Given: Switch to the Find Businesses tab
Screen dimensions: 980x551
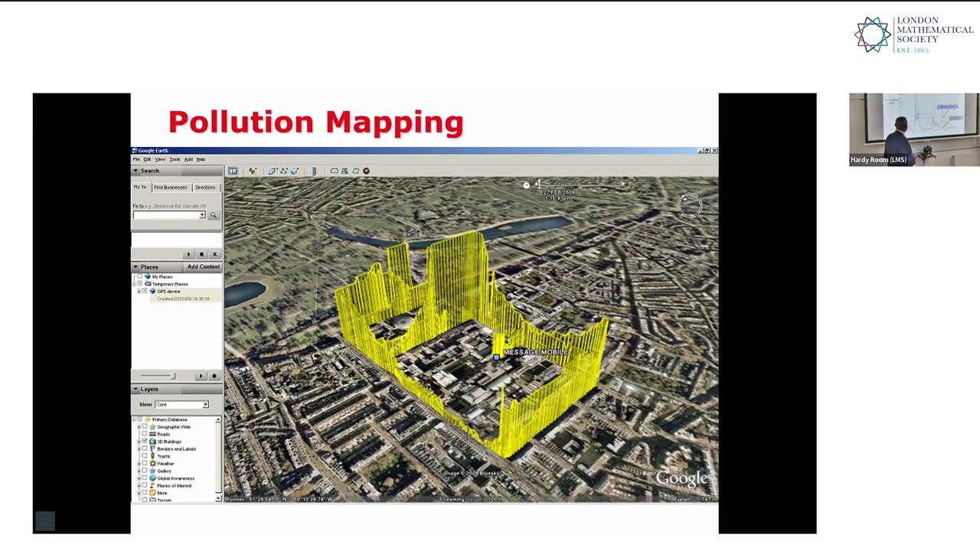Looking at the screenshot, I should coord(170,187).
